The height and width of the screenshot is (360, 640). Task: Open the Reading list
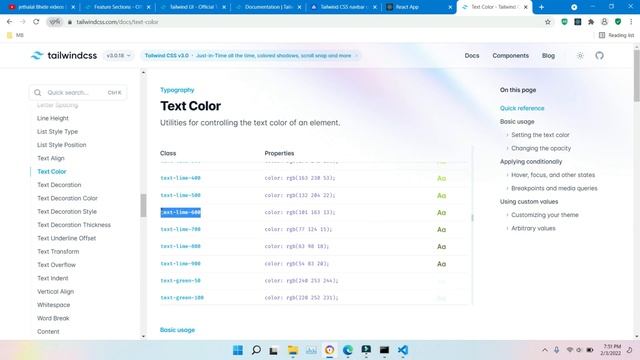coord(616,35)
